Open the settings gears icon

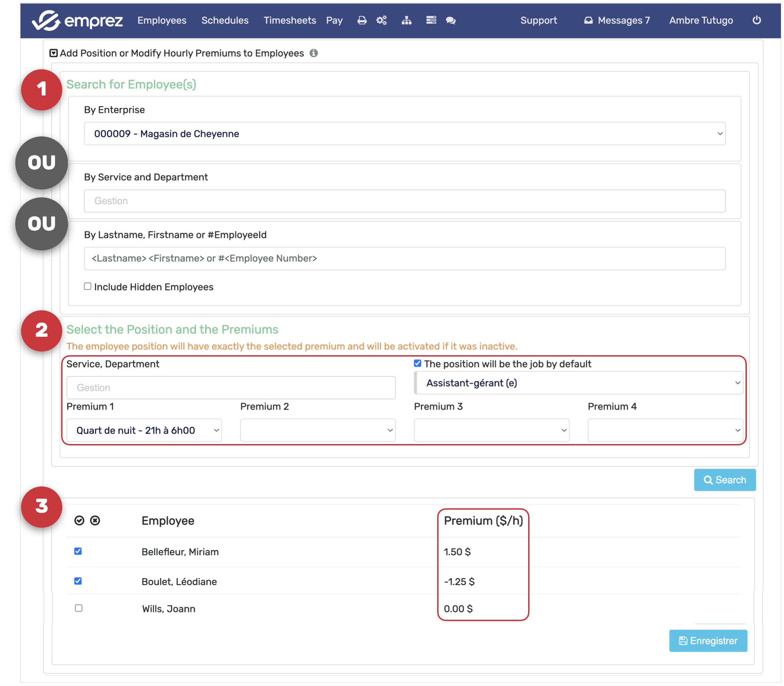381,20
